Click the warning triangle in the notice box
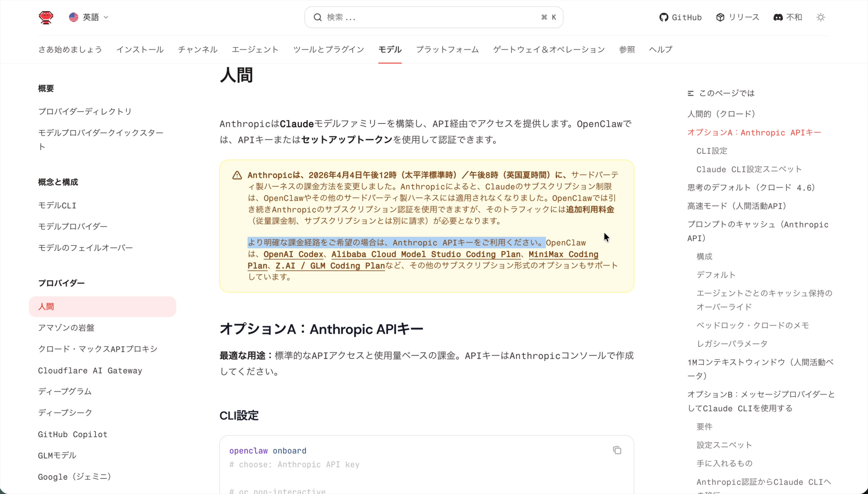868x494 pixels. [x=237, y=175]
